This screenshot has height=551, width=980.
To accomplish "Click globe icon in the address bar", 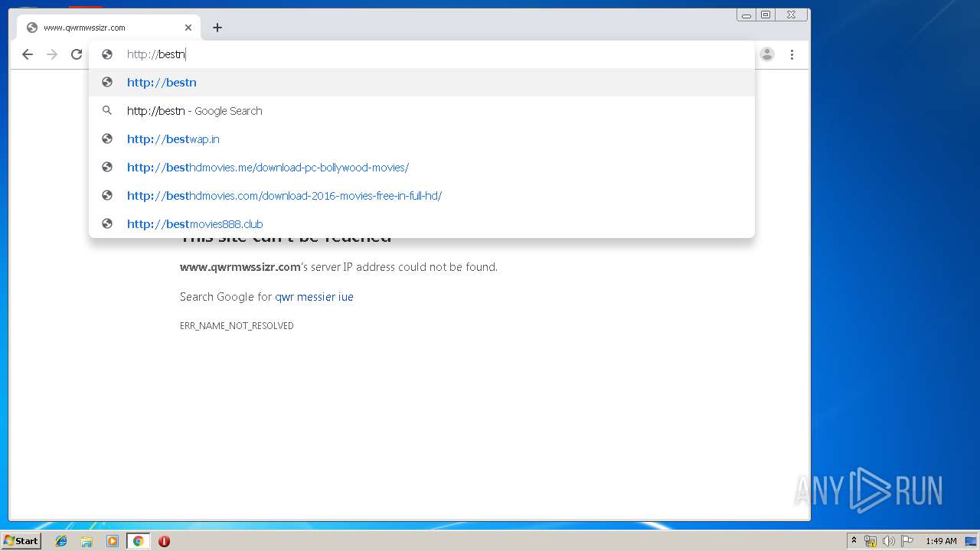I will tap(107, 54).
